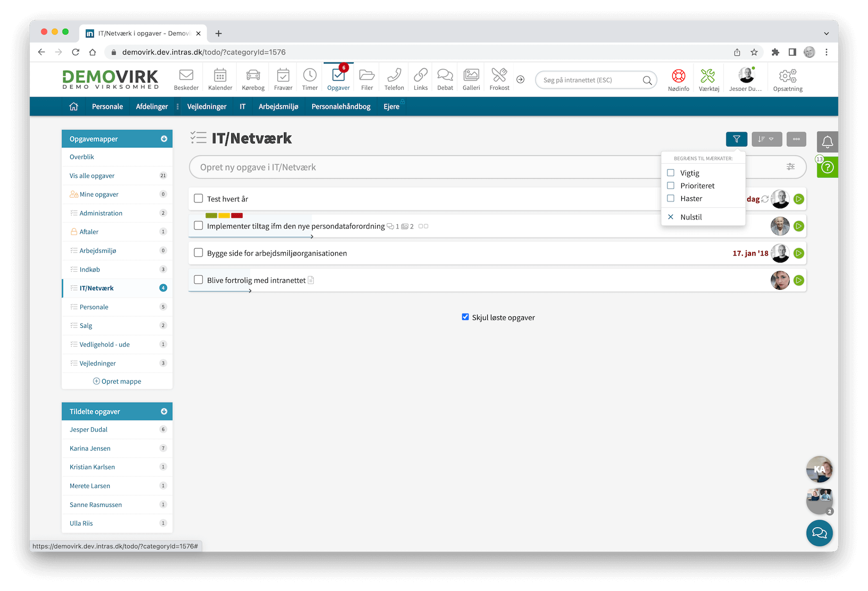Open the chat bubble button

coord(819,533)
